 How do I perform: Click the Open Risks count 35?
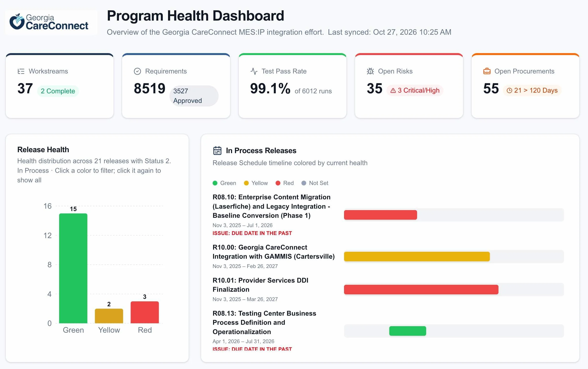(x=374, y=88)
